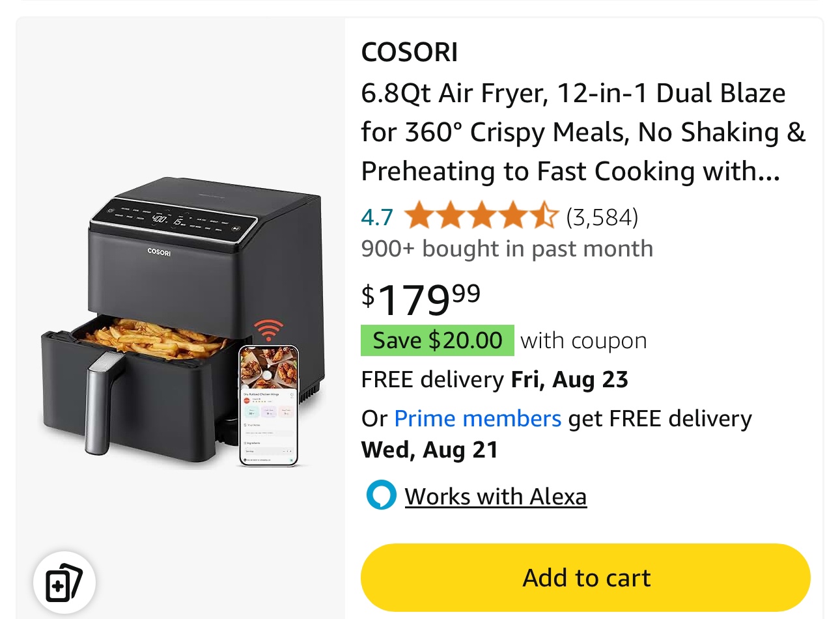This screenshot has height=619, width=840.
Task: Click the star rating icons
Action: [x=481, y=216]
